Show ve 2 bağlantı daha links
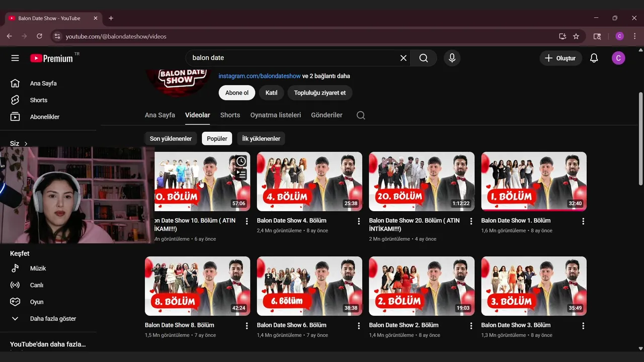The image size is (644, 362). (326, 76)
